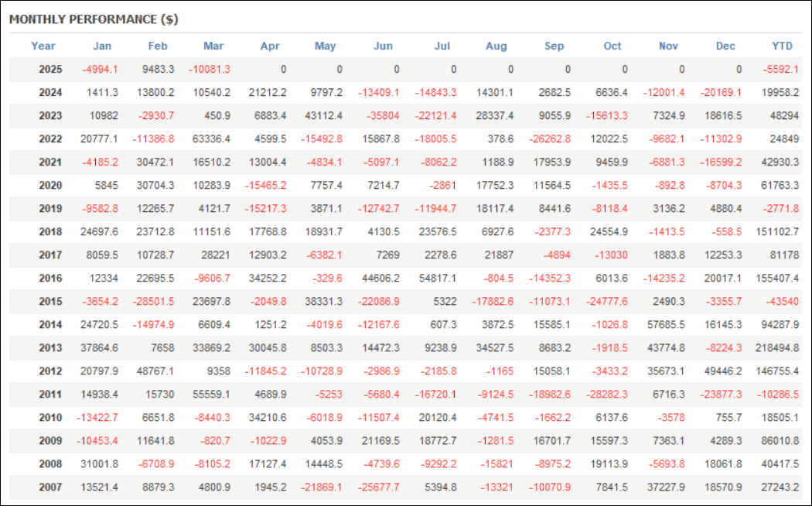Select the 2022 year row label
Image resolution: width=812 pixels, height=506 pixels.
pos(50,138)
